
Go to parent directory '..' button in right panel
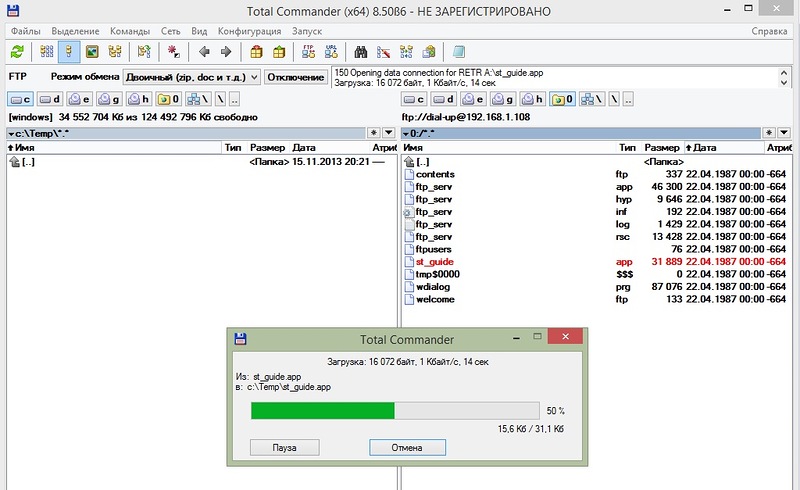628,100
